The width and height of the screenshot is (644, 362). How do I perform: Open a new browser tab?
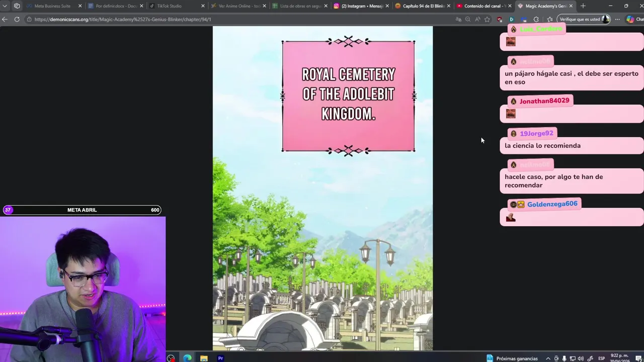pos(583,6)
